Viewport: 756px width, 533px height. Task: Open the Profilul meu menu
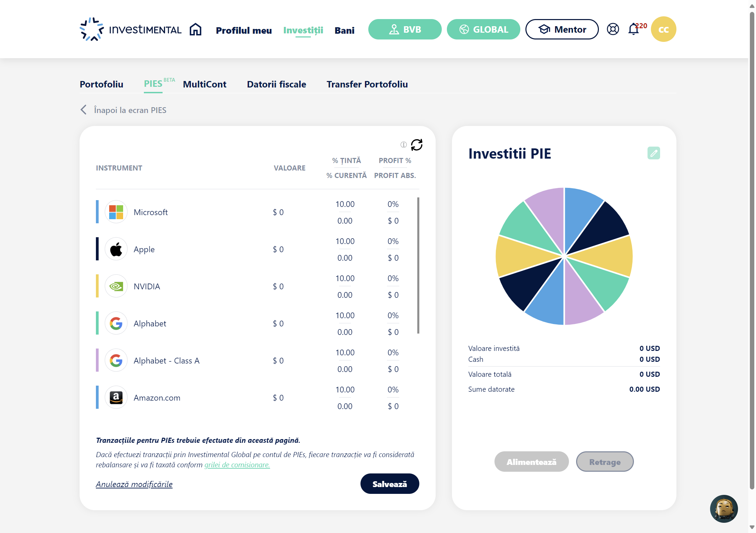pyautogui.click(x=244, y=30)
